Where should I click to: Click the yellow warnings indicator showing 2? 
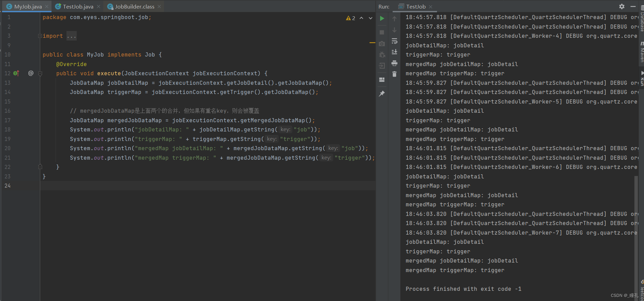350,18
